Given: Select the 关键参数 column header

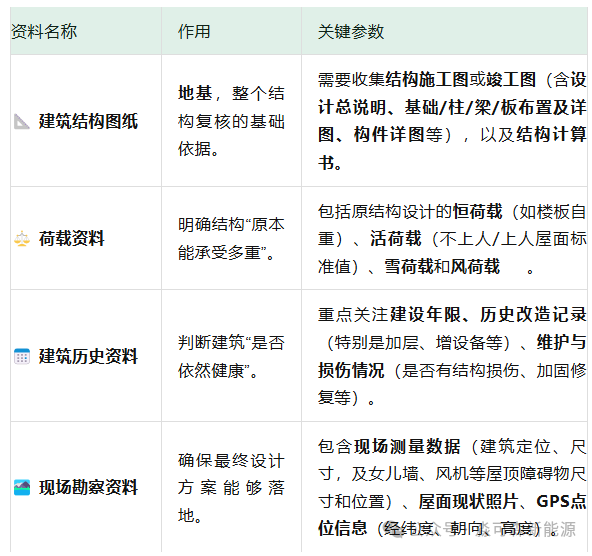Looking at the screenshot, I should tap(351, 32).
